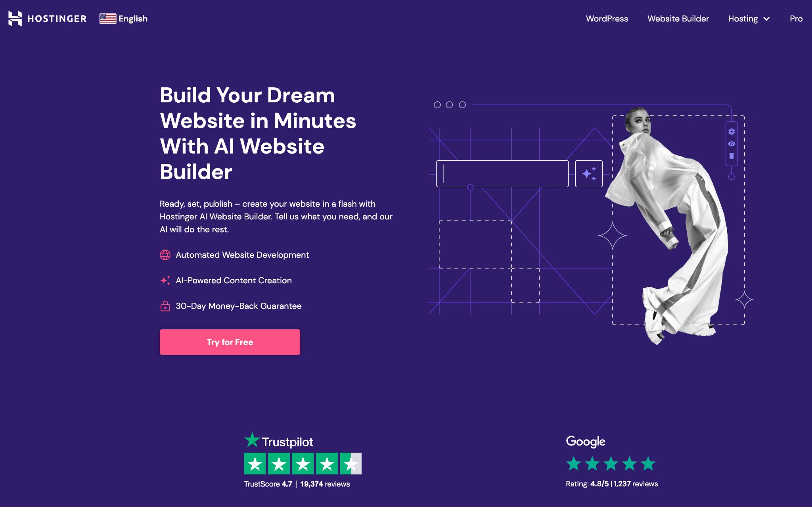
Task: Expand the Hosting dropdown menu
Action: click(x=749, y=18)
